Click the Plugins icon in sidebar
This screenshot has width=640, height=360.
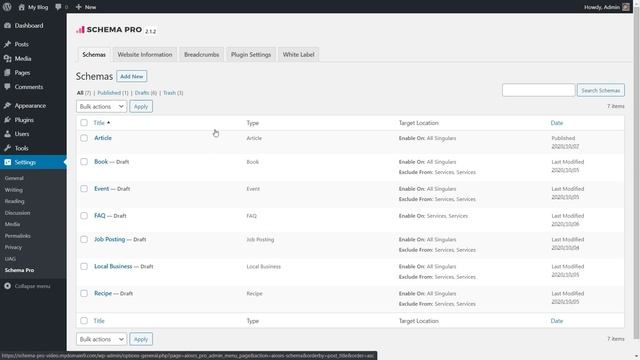click(7, 120)
